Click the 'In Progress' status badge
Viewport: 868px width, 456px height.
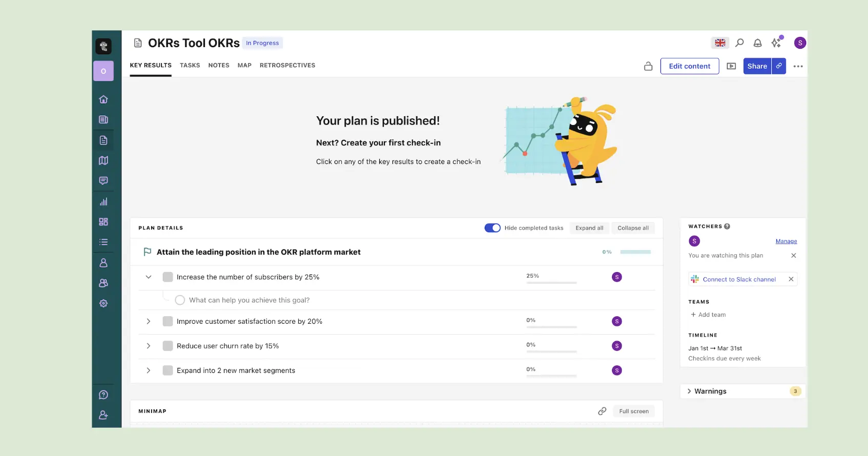pos(262,43)
